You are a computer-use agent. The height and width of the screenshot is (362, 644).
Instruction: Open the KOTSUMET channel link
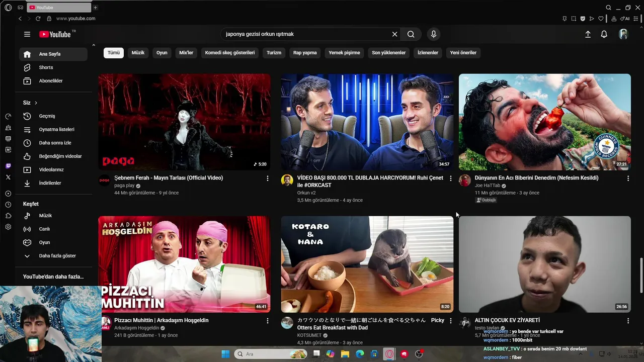click(309, 335)
